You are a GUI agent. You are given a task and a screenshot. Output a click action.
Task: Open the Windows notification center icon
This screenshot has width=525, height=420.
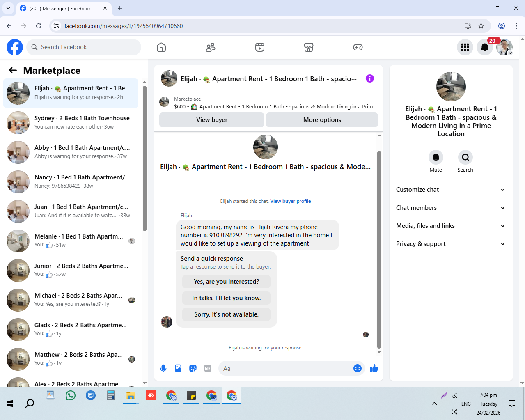tap(512, 404)
